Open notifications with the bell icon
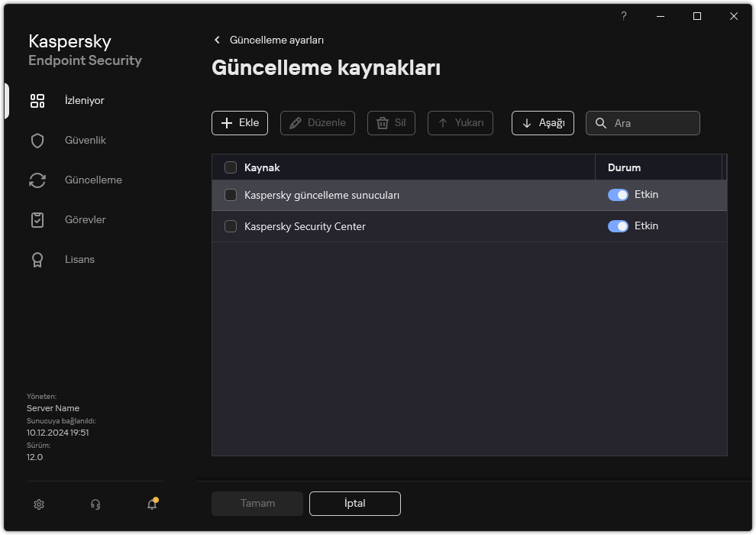 pyautogui.click(x=150, y=504)
